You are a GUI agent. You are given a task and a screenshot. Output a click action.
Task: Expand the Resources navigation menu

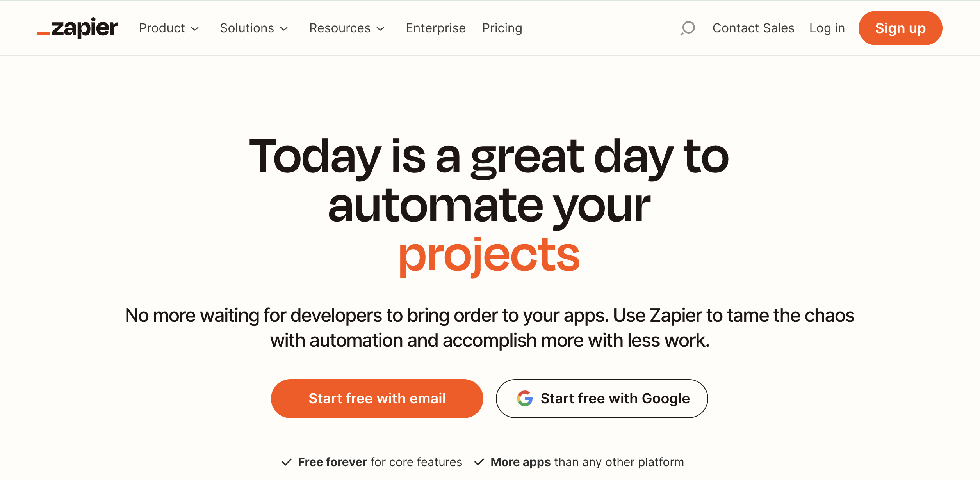coord(347,28)
